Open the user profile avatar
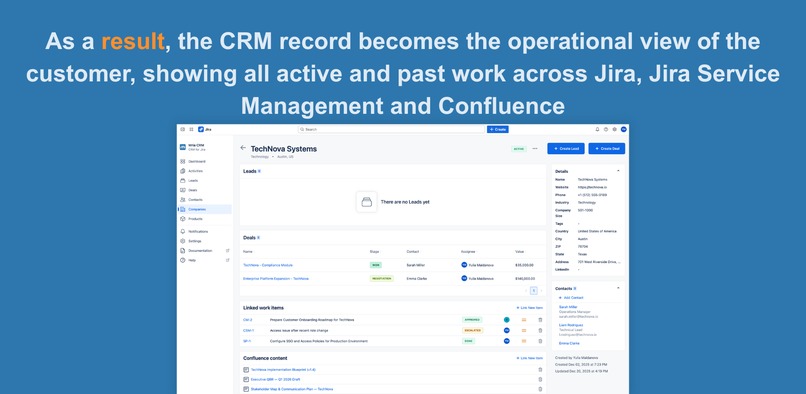 [624, 130]
